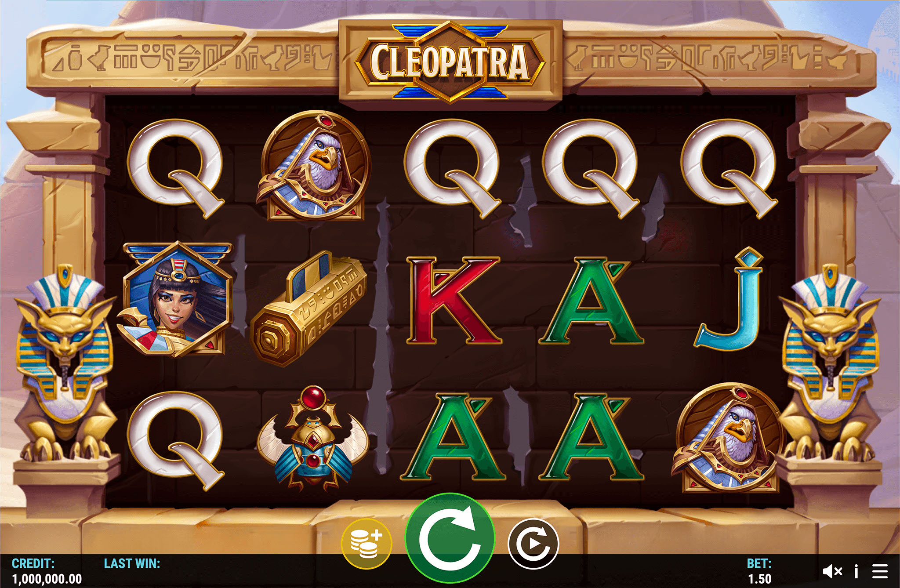Screen dimensions: 900x588
Task: Click the golden scroll symbol
Action: (x=310, y=308)
